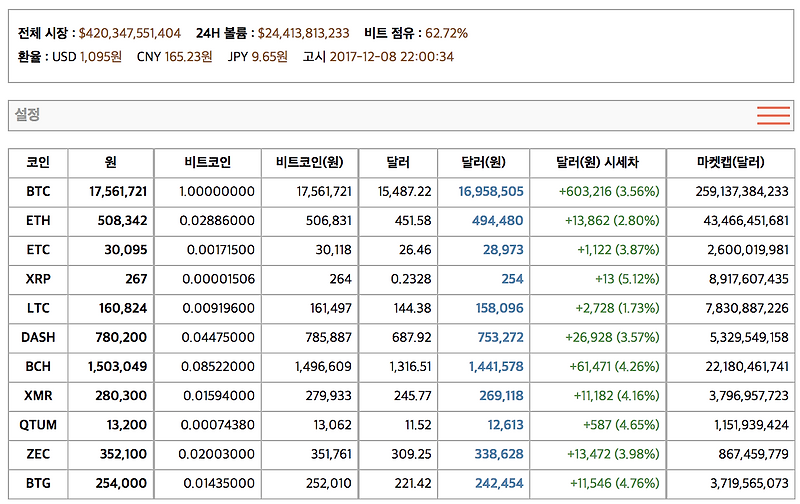
Task: Click the 달러 column header
Action: tap(398, 162)
